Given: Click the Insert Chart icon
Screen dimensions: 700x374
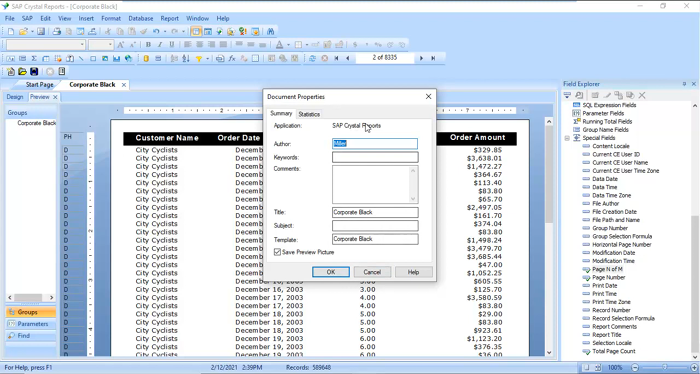Looking at the screenshot, I should [x=117, y=58].
